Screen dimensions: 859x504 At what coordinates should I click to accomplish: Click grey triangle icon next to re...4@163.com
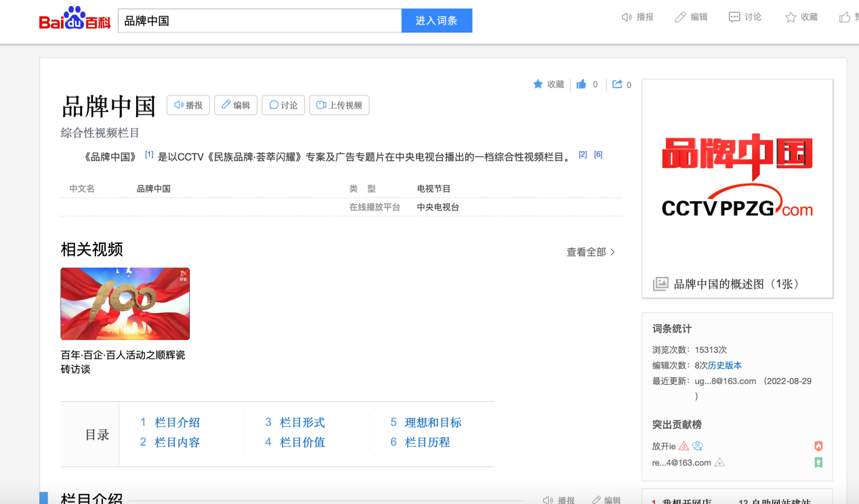click(x=719, y=463)
